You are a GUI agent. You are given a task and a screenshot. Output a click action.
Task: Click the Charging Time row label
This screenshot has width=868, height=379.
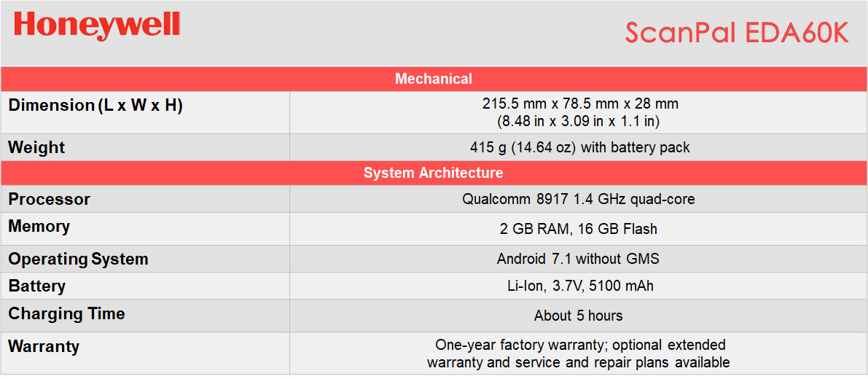coord(66,314)
